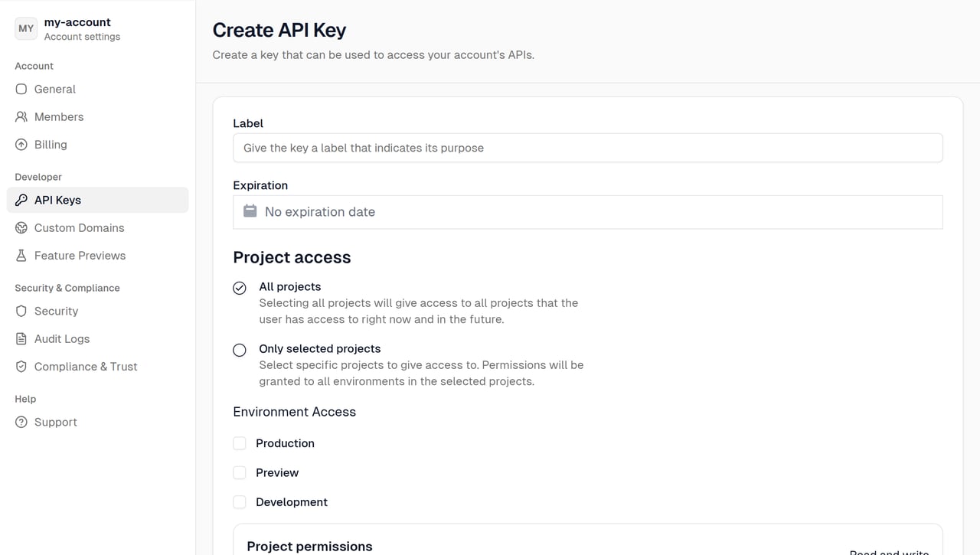Image resolution: width=980 pixels, height=555 pixels.
Task: View the Audit Logs page
Action: click(97, 338)
